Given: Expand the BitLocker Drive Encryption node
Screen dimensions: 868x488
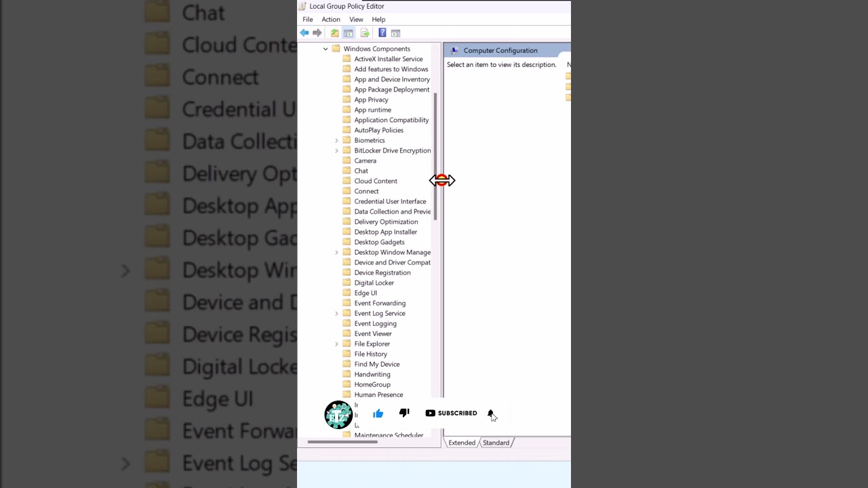Looking at the screenshot, I should click(x=336, y=150).
